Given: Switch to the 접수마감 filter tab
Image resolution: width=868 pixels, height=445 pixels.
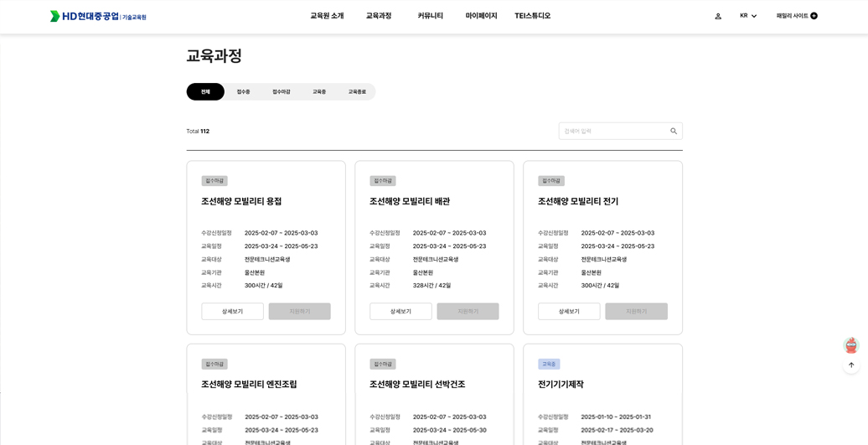Looking at the screenshot, I should 282,91.
